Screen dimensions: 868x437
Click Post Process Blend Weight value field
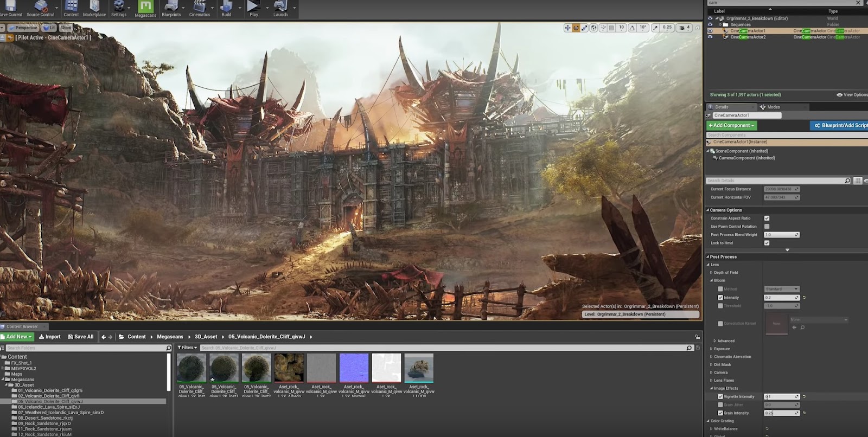(782, 235)
